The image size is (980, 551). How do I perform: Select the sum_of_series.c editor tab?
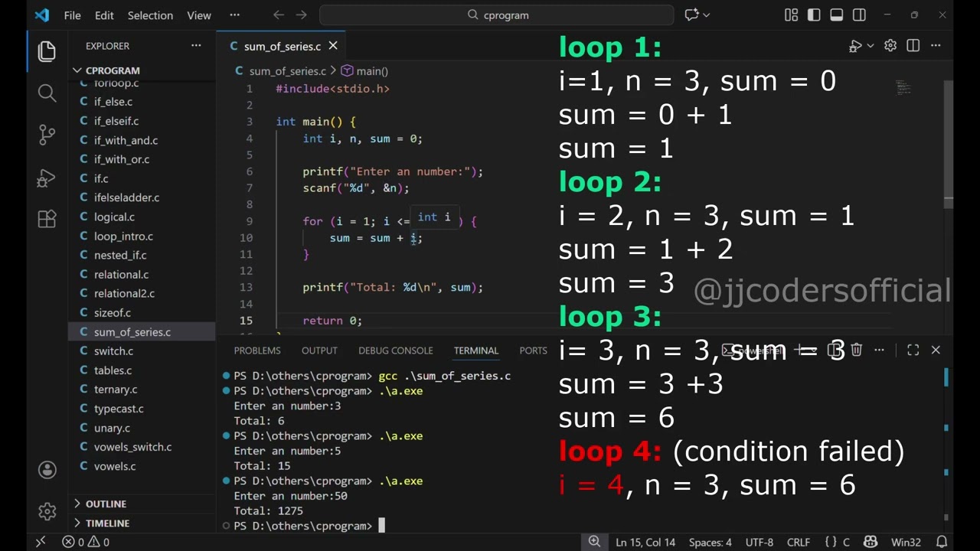click(282, 46)
